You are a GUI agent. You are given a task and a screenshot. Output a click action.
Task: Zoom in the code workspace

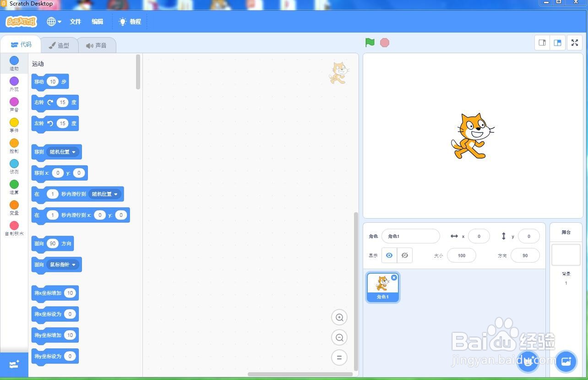point(339,317)
